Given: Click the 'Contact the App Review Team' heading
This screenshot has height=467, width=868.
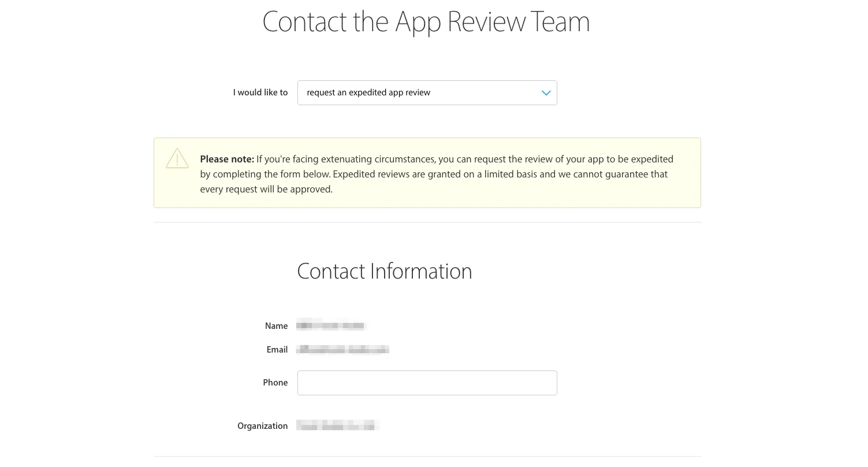Looking at the screenshot, I should click(426, 22).
